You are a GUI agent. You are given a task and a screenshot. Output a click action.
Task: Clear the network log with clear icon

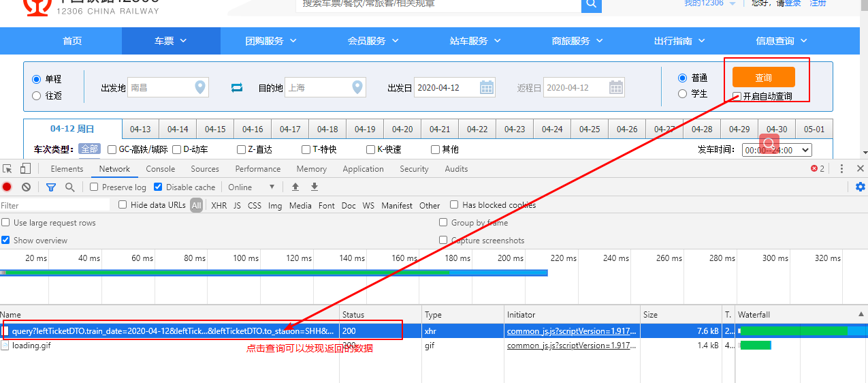26,187
